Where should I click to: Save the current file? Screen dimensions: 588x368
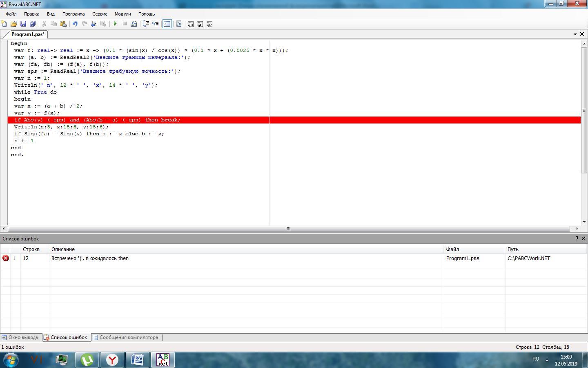23,24
